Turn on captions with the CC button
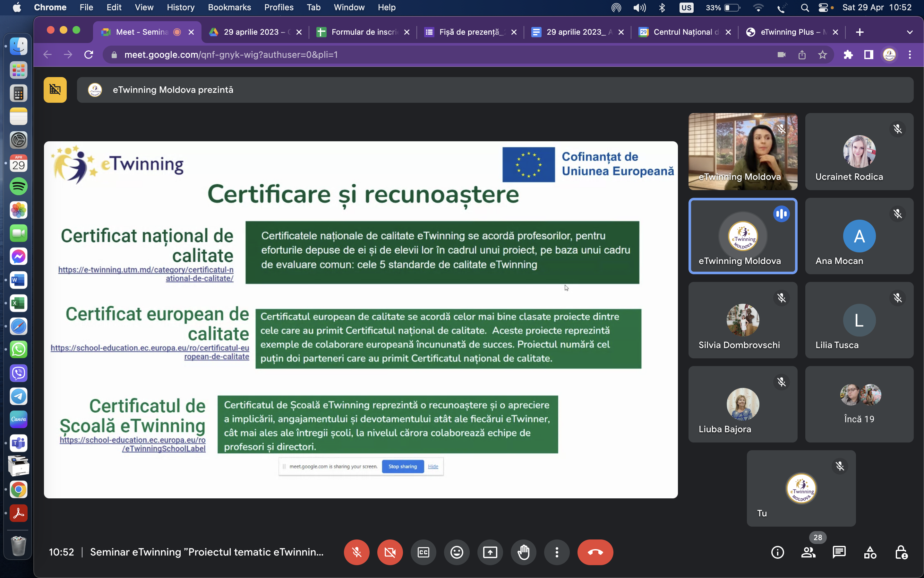 [424, 552]
